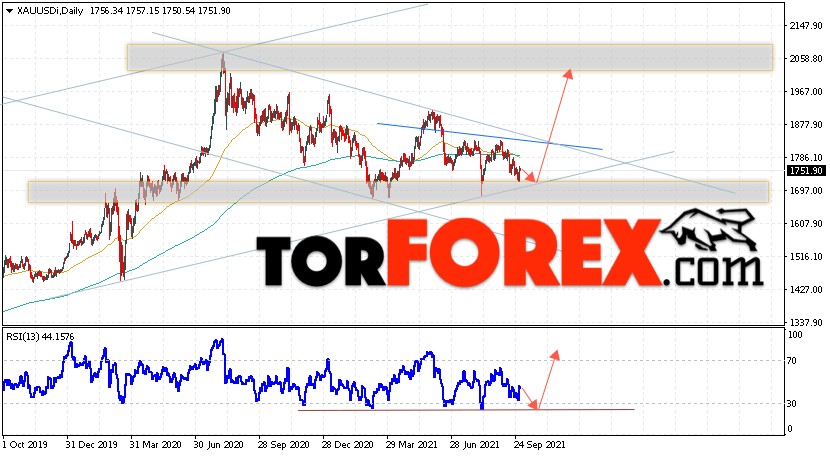Viewport: 830px width, 456px height.
Task: Select the blue descending trendline above price
Action: (490, 137)
